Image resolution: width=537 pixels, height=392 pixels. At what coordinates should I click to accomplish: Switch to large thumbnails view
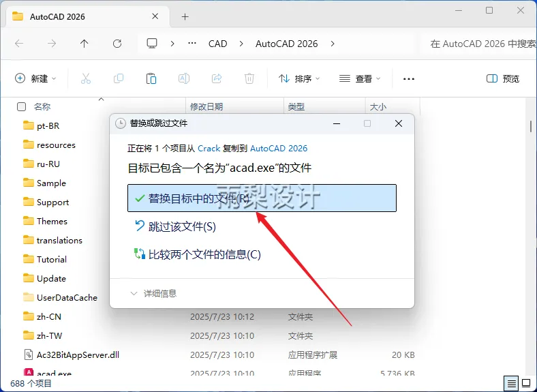pyautogui.click(x=526, y=383)
